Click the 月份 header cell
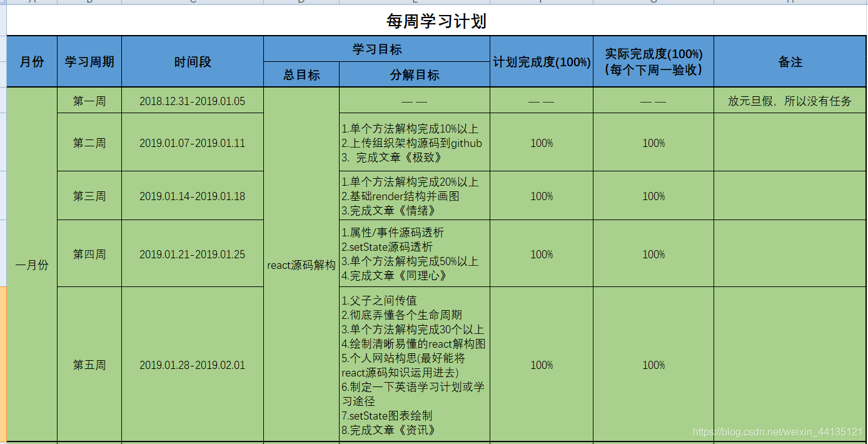Screen dimensions: 868x444 click(x=32, y=62)
